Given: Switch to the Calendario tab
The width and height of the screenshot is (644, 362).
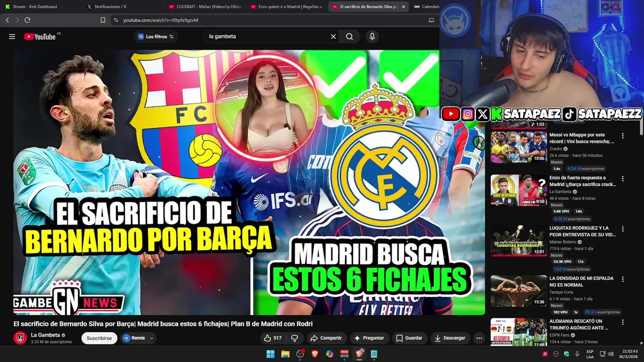Looking at the screenshot, I should [426, 7].
